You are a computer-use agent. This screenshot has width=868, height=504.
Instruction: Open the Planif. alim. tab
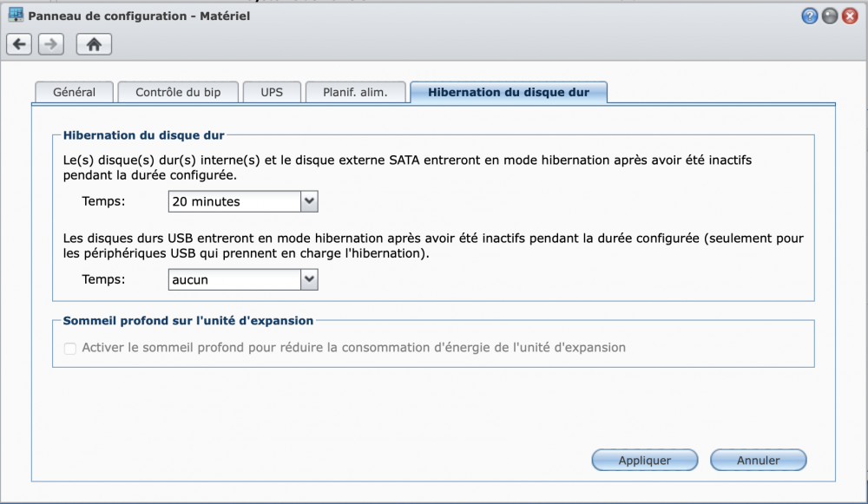point(355,93)
